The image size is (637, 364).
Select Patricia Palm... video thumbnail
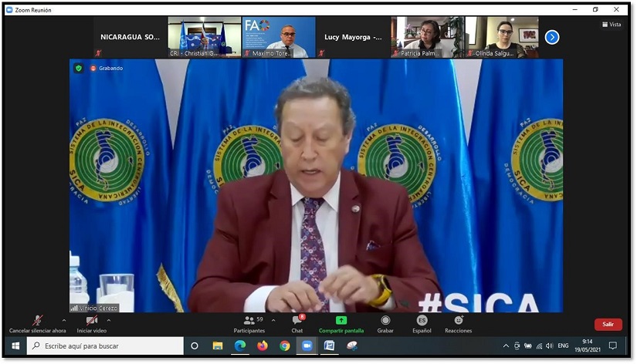428,37
